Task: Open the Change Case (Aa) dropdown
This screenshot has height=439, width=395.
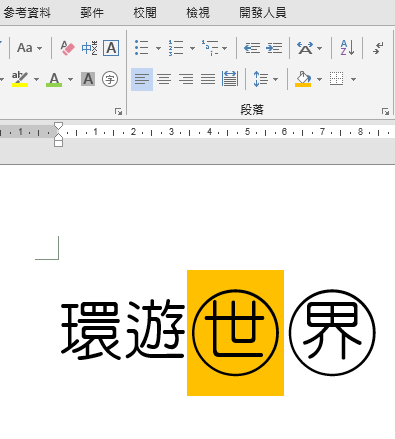Action: tap(30, 48)
